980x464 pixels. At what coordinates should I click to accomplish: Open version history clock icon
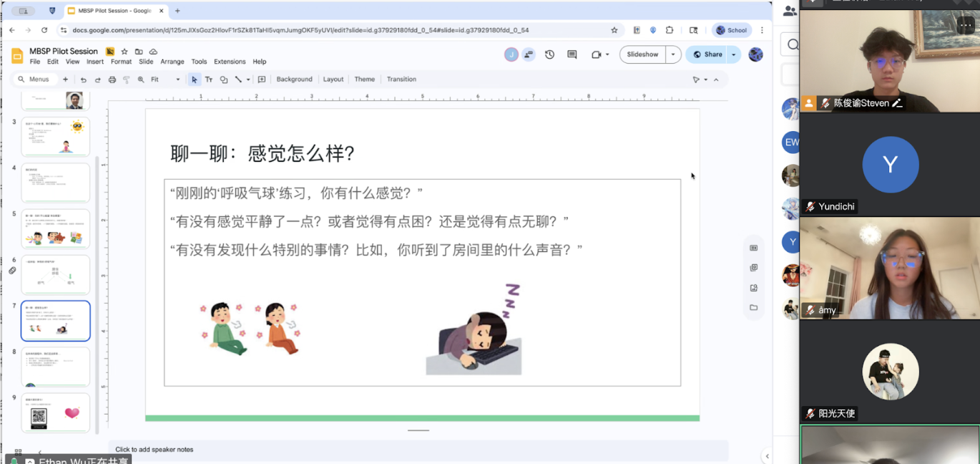point(549,54)
